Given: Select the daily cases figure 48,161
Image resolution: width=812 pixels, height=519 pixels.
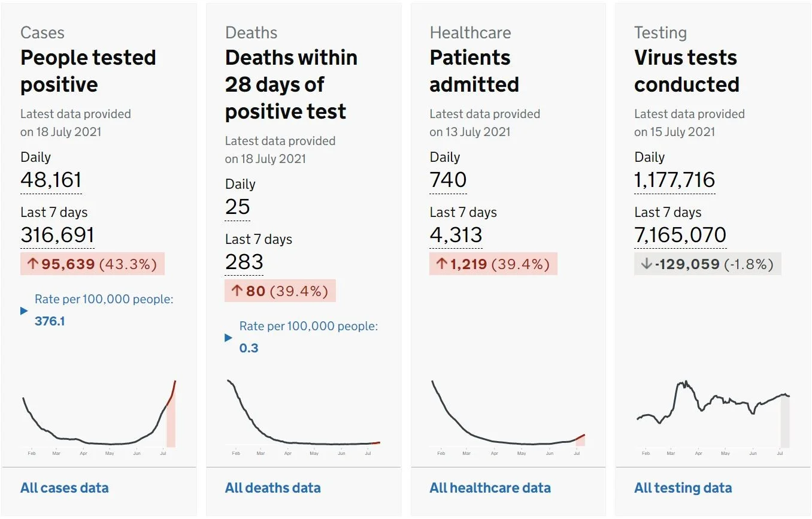Looking at the screenshot, I should tap(51, 180).
